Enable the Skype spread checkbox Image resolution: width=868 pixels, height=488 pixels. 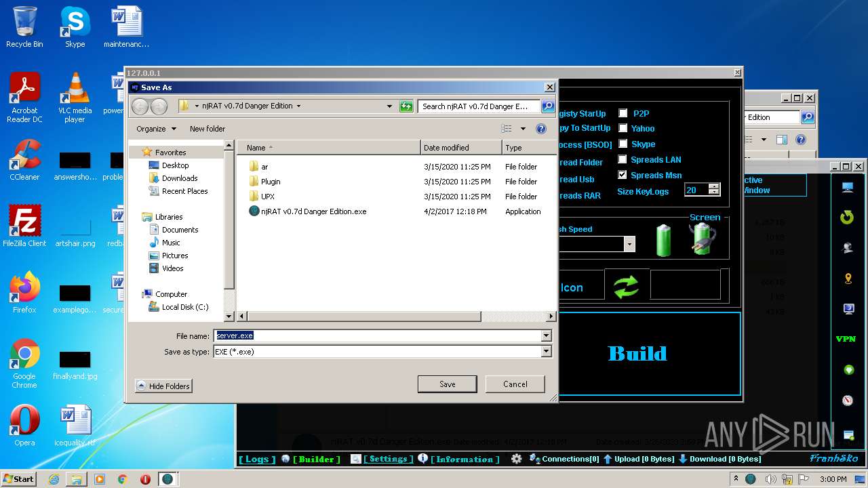(x=623, y=144)
